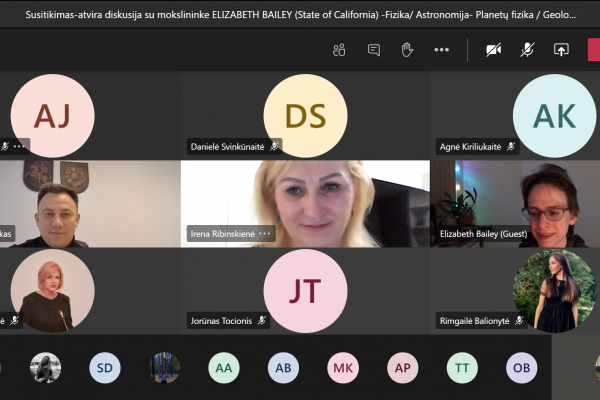Select the MK participant in bottom strip
This screenshot has width=600, height=400.
[343, 368]
